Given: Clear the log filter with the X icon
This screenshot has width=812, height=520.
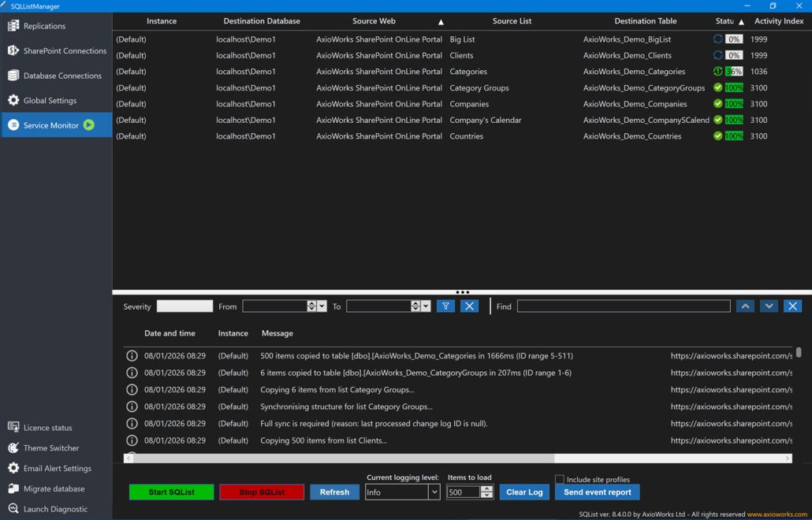Looking at the screenshot, I should tap(469, 306).
